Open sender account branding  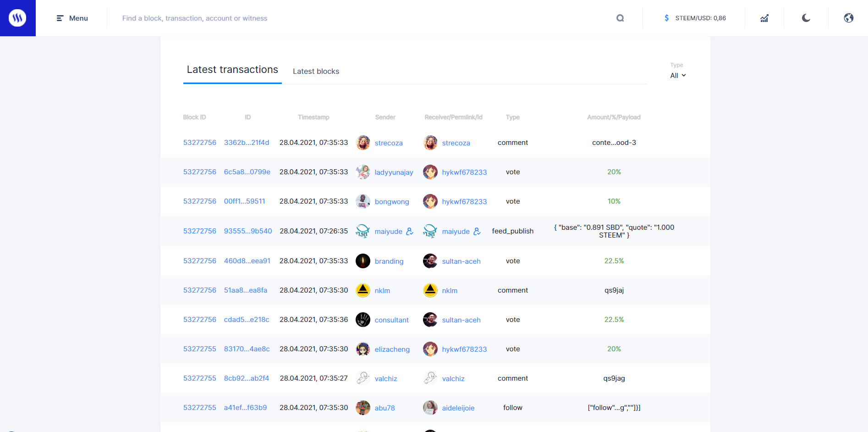[x=389, y=261]
